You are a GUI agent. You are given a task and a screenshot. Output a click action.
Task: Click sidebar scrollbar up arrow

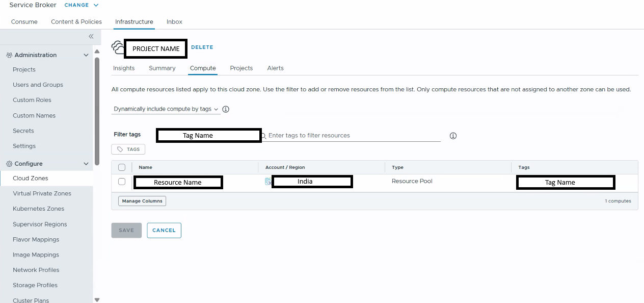click(97, 51)
